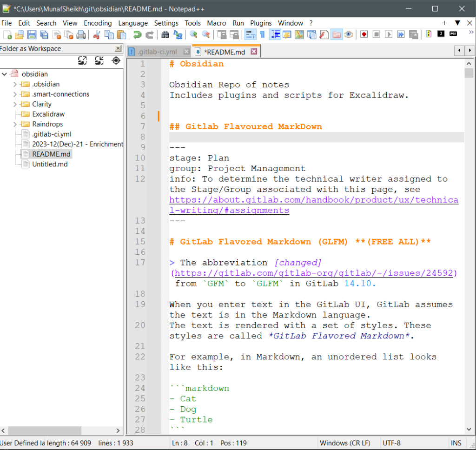Click the Paste clipboard icon
The height and width of the screenshot is (450, 476).
121,35
